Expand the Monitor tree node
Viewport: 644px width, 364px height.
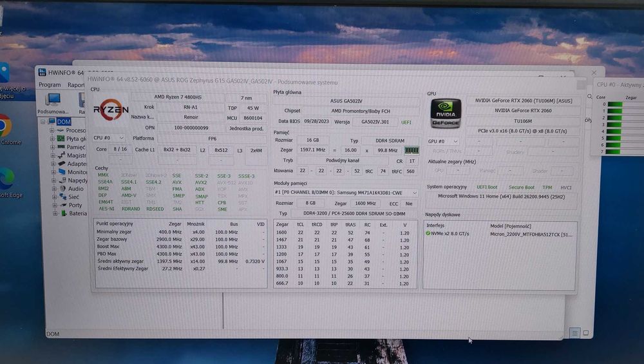tap(53, 172)
